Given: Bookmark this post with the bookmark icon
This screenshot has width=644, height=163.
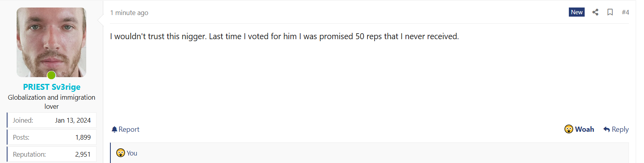Looking at the screenshot, I should tap(610, 12).
